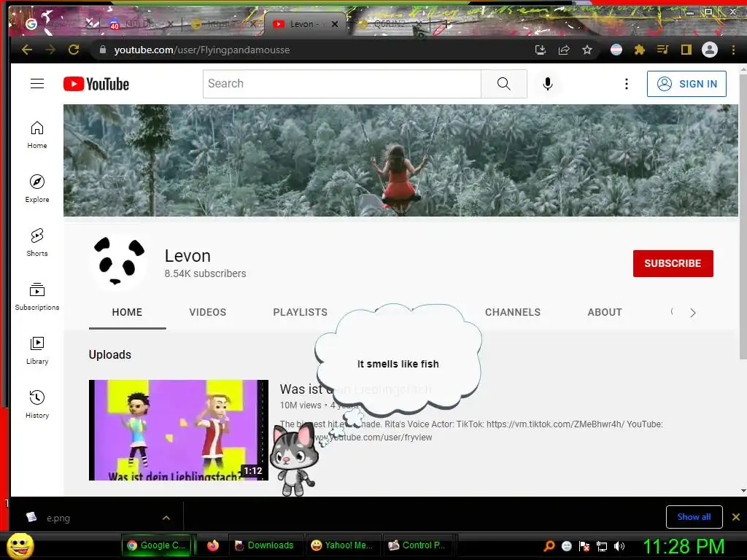Switch to Channels tab

(513, 312)
